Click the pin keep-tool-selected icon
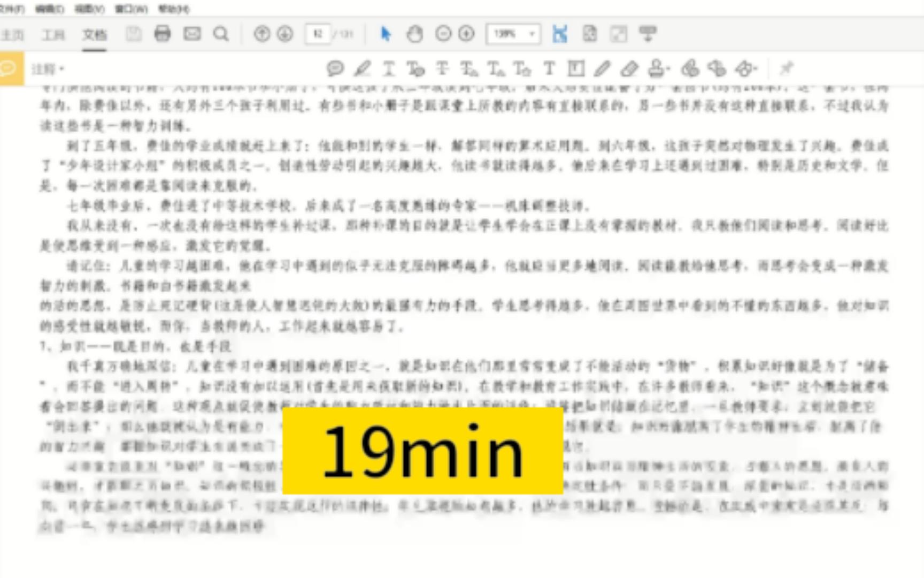The image size is (924, 578). [786, 69]
